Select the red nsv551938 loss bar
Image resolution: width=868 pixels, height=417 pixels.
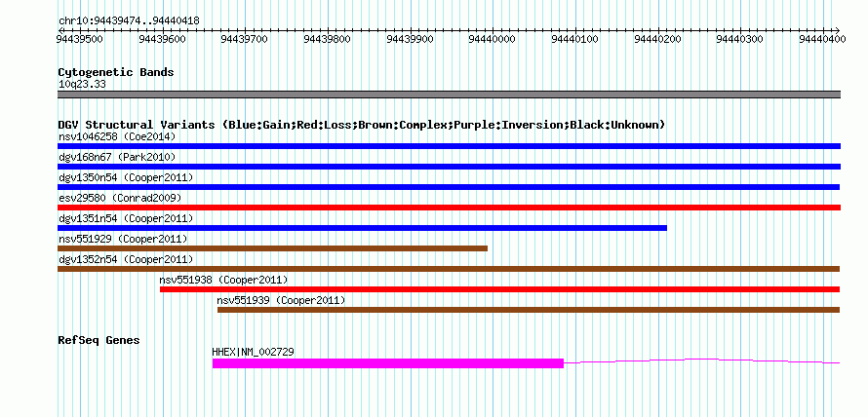click(500, 289)
